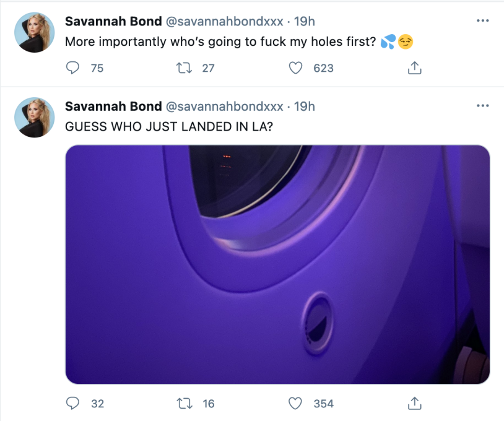
Task: Retweet the tweet with 27 retweets
Action: (x=184, y=68)
